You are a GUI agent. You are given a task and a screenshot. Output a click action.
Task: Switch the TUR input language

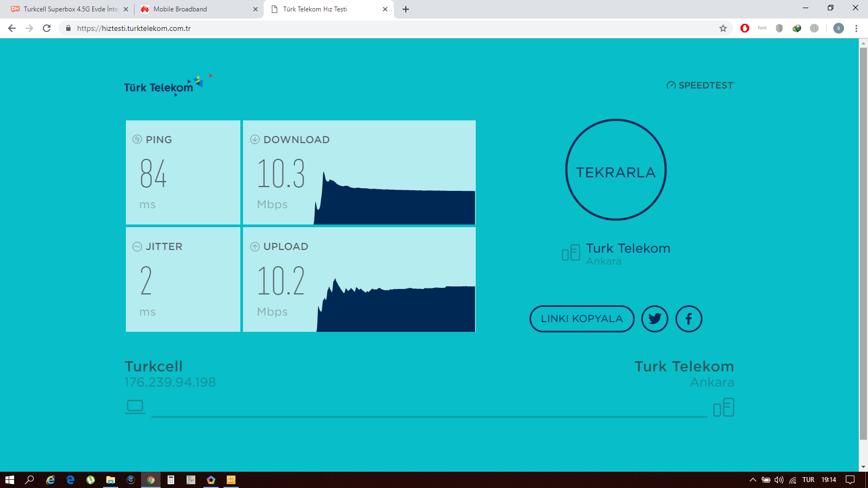808,480
